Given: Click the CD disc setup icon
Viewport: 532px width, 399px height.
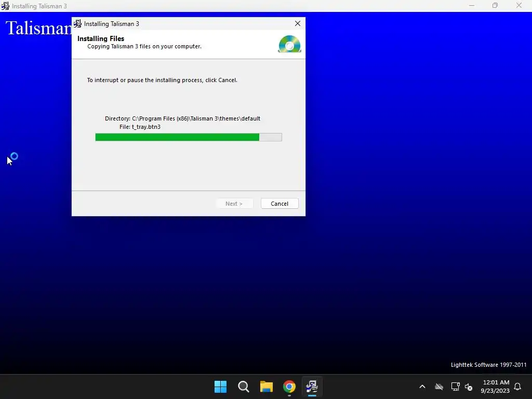Looking at the screenshot, I should (x=289, y=44).
